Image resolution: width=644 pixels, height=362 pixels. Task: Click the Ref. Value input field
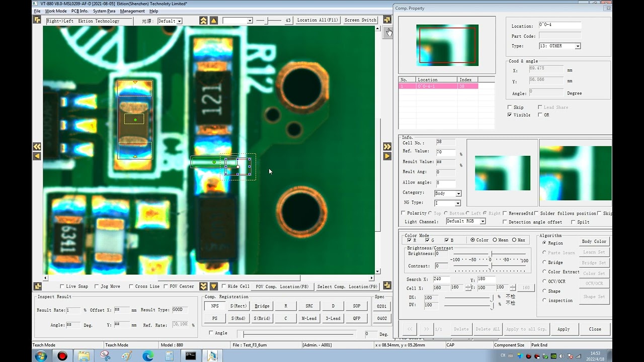(445, 152)
